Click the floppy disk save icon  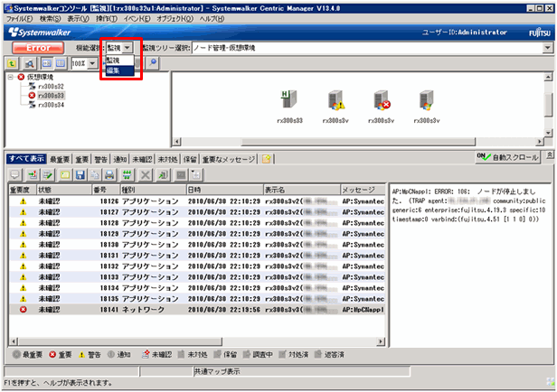(x=80, y=174)
